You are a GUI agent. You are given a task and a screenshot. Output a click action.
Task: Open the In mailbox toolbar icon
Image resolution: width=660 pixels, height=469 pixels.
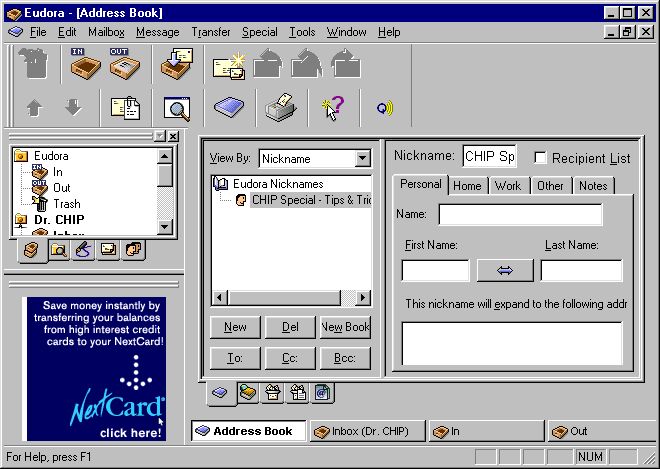click(85, 64)
